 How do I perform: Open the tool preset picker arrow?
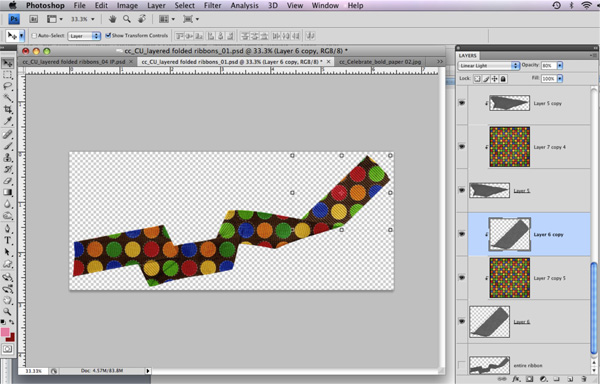[x=21, y=36]
